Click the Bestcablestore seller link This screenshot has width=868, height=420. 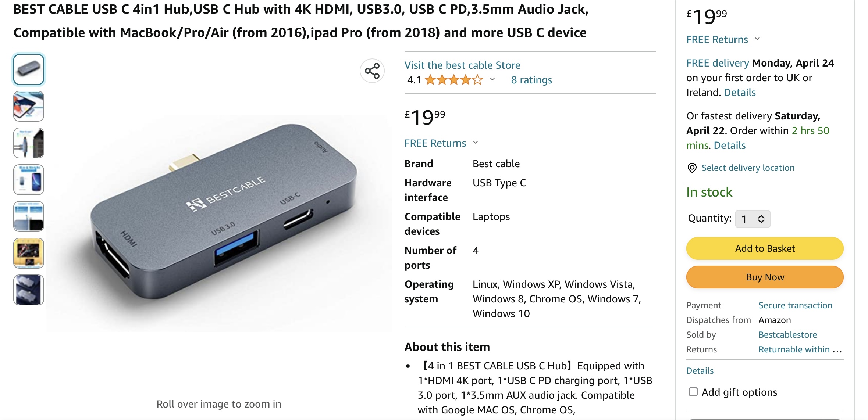[787, 334]
